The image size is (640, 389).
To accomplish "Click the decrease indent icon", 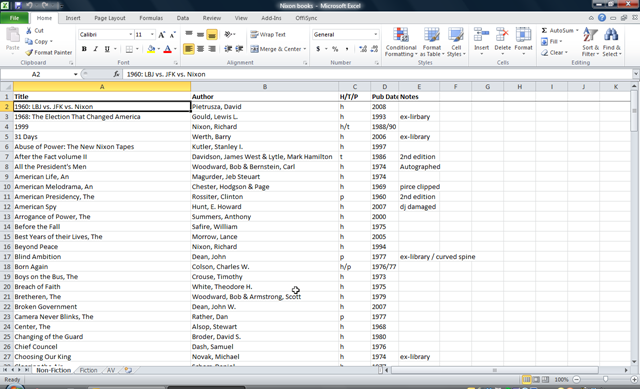I will point(228,49).
